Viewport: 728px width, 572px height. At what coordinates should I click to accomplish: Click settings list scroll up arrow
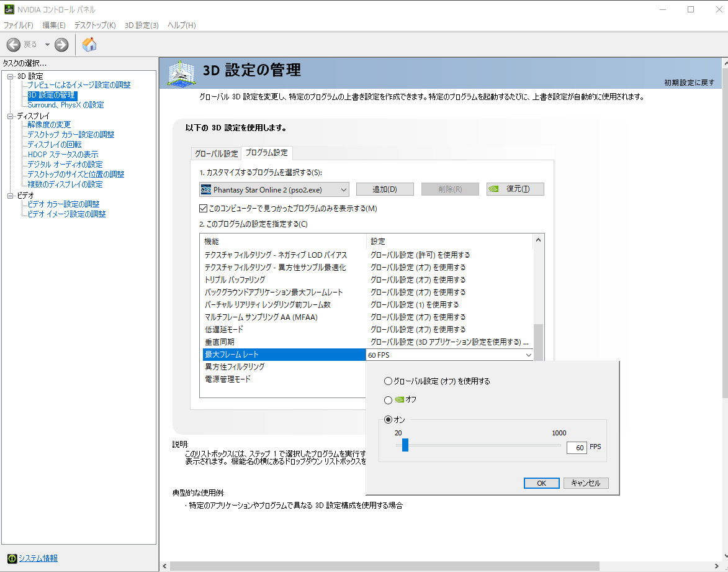point(539,240)
